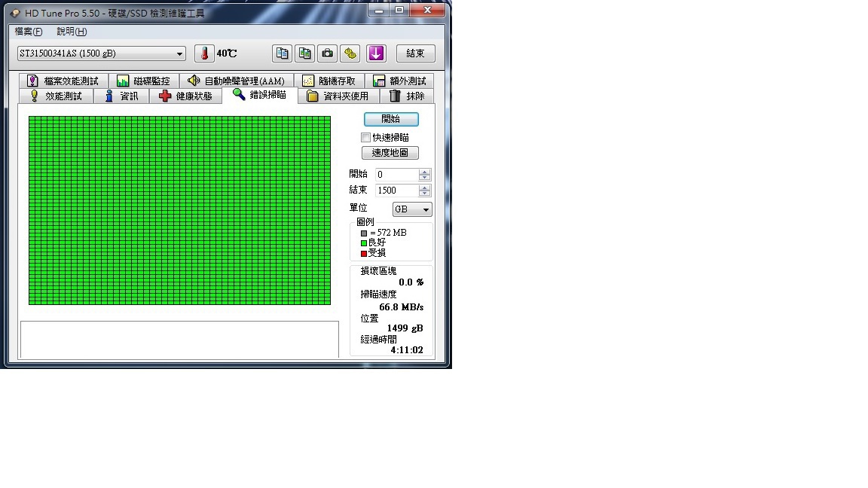
Task: Switch to the 抹除 tab
Action: [x=407, y=96]
